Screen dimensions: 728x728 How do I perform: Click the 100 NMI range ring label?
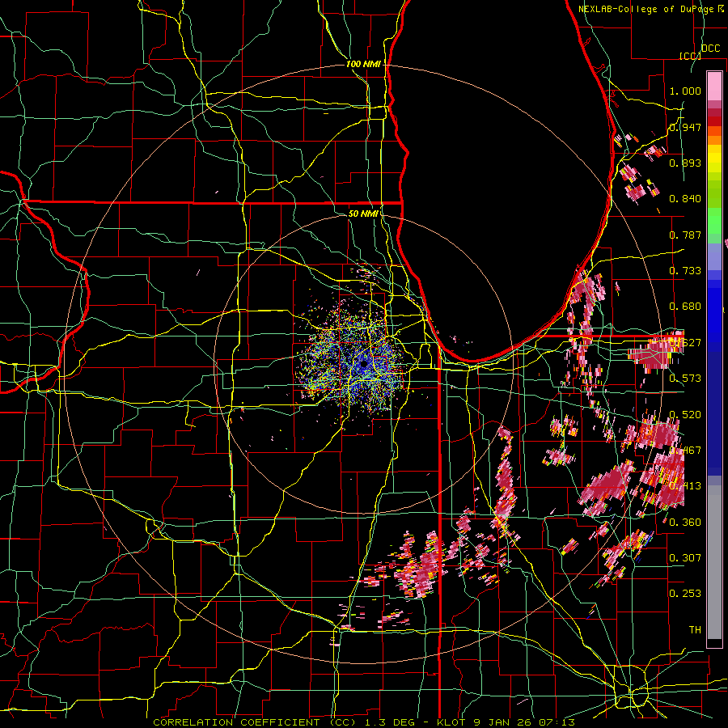[363, 64]
